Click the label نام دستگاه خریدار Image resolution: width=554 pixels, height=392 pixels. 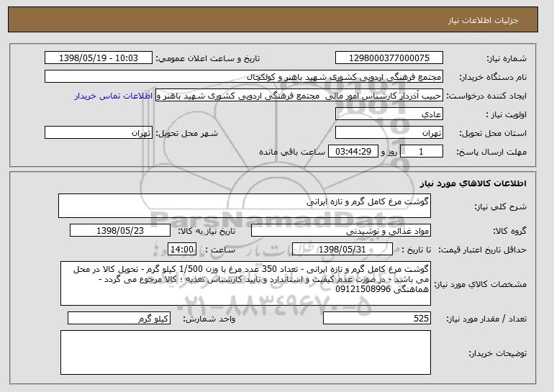click(493, 77)
